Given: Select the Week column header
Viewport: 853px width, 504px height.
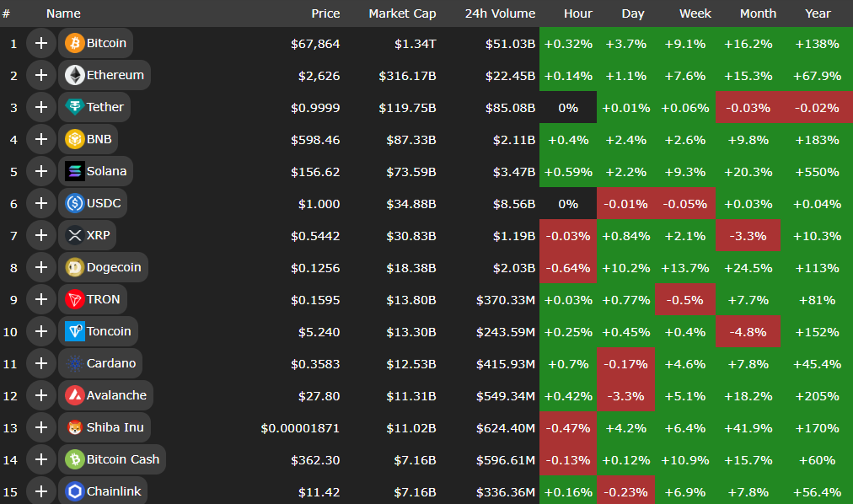Looking at the screenshot, I should 695,13.
